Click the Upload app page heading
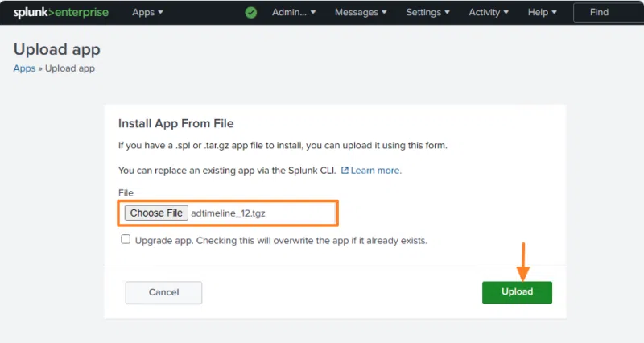This screenshot has height=343, width=644. click(x=57, y=49)
